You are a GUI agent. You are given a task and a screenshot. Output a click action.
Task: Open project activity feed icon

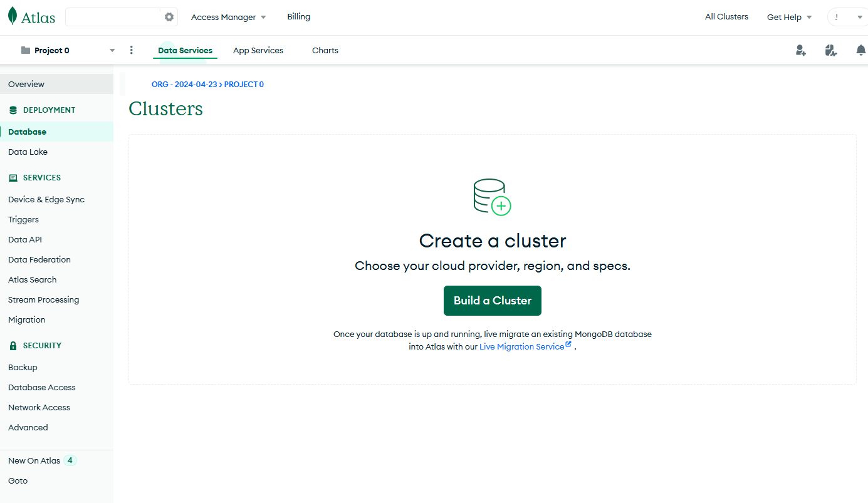pyautogui.click(x=831, y=50)
